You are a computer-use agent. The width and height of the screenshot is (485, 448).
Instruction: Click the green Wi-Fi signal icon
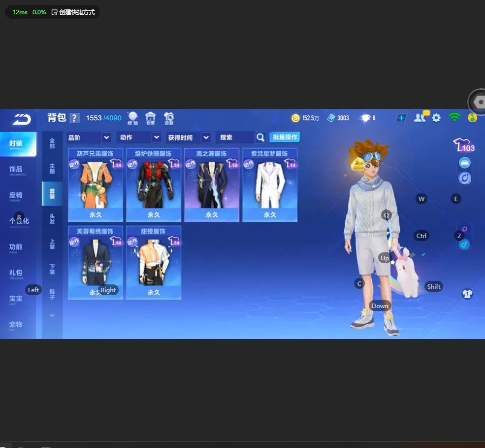(454, 117)
